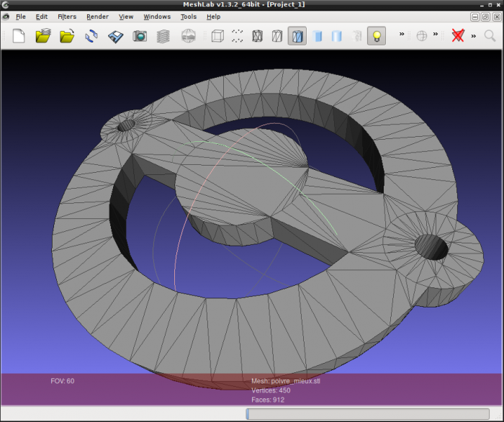This screenshot has width=504, height=422.
Task: Click the magnifier search icon
Action: coord(490,35)
